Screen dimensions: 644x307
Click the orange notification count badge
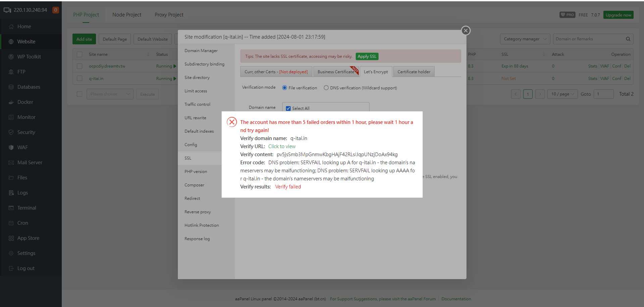[x=56, y=10]
